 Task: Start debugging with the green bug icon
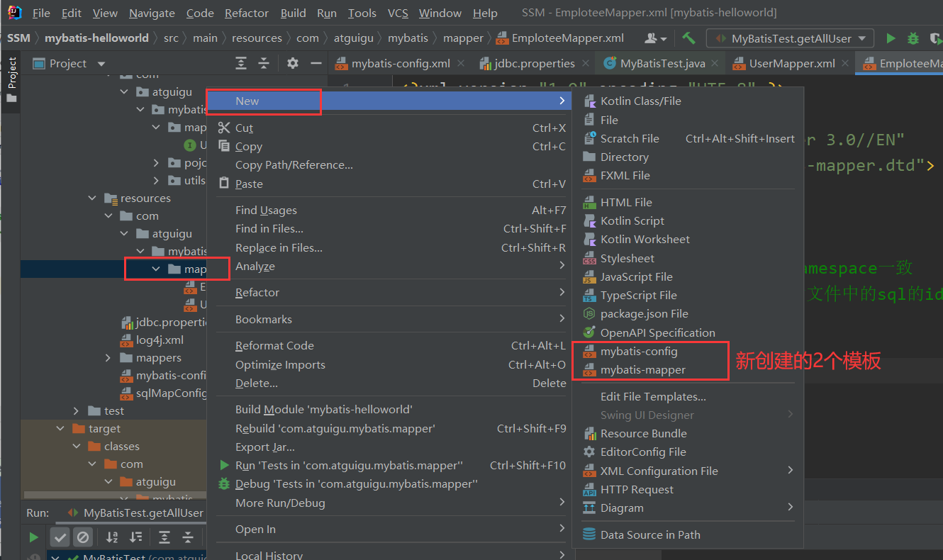click(913, 38)
